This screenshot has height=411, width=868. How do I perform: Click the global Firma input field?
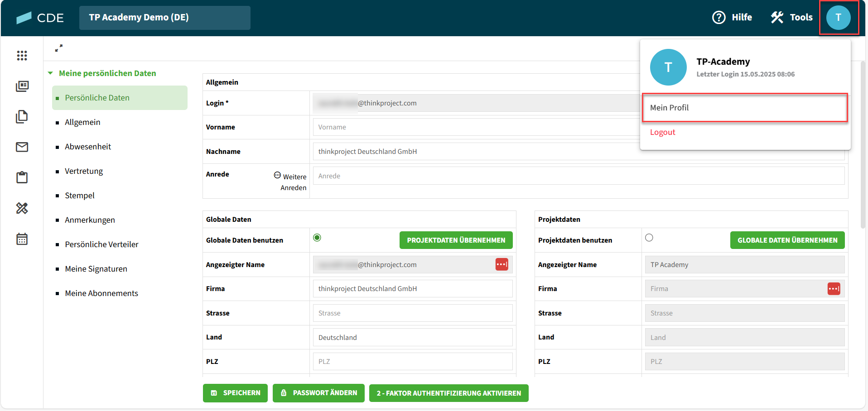pyautogui.click(x=413, y=289)
